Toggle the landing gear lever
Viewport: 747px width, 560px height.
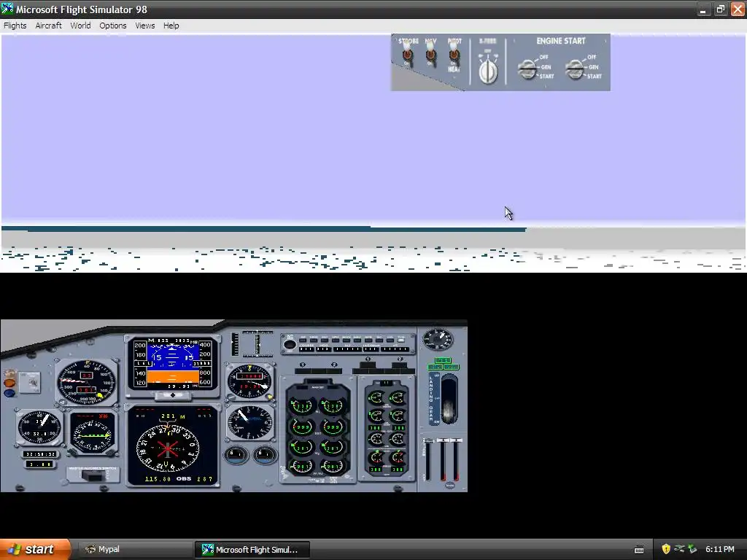(x=449, y=399)
